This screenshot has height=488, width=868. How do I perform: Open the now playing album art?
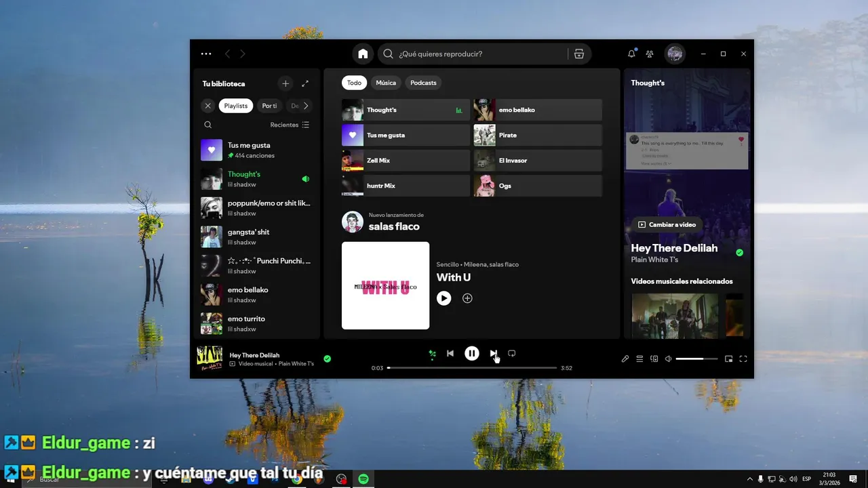point(210,359)
